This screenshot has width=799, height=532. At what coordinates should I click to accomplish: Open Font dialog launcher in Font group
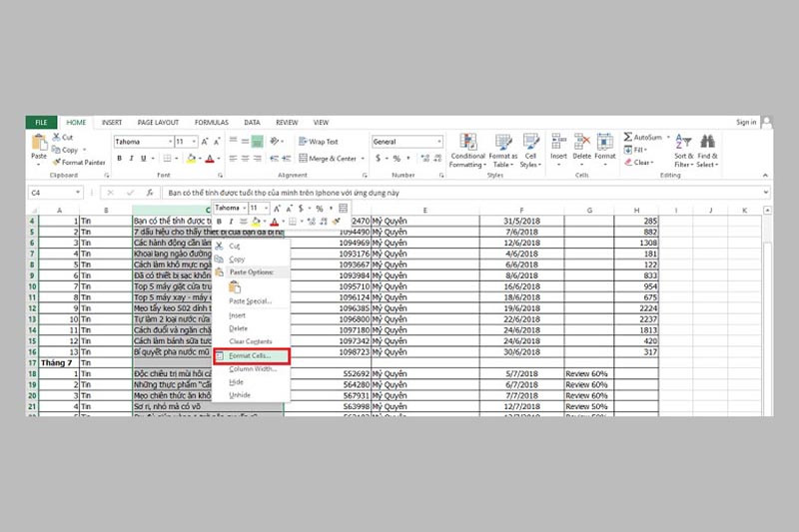[220, 175]
